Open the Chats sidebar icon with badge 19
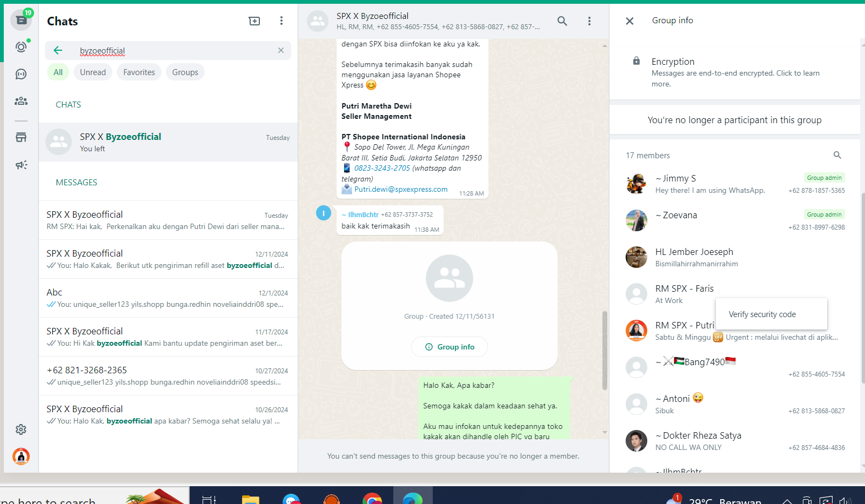 21,20
